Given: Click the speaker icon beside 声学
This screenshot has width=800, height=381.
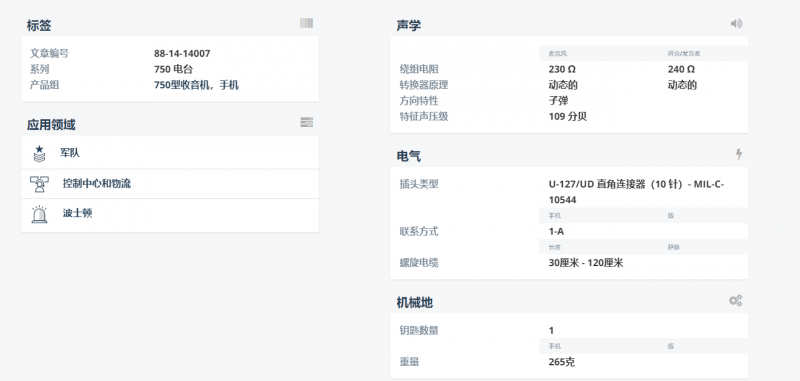Looking at the screenshot, I should coord(736,23).
